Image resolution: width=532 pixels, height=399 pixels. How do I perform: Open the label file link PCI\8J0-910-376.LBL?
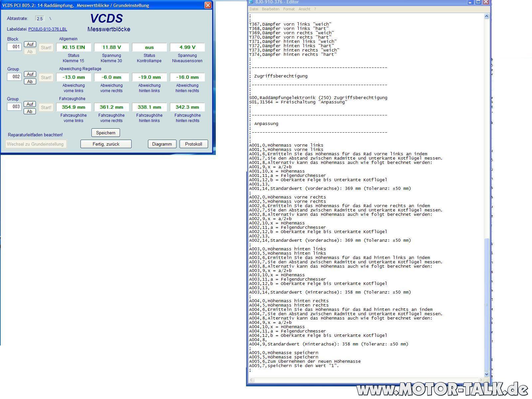tap(48, 29)
